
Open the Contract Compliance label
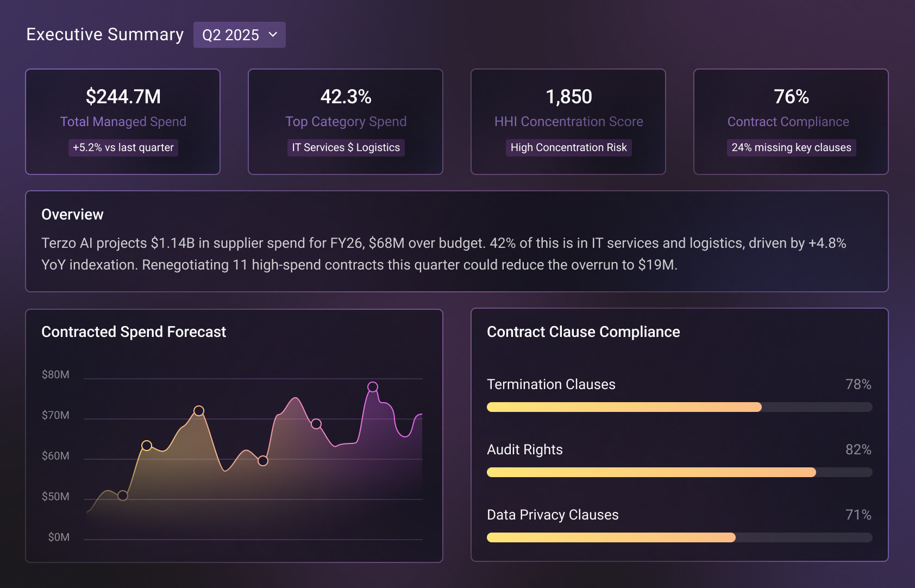point(788,122)
